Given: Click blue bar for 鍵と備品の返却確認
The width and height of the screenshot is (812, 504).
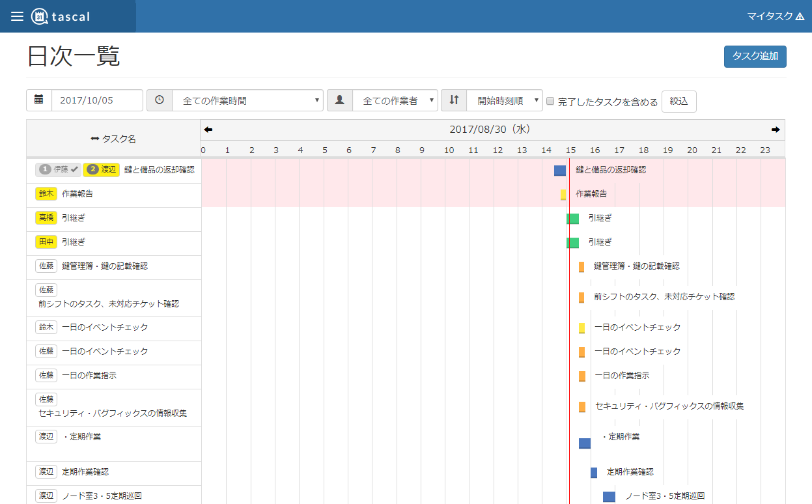Looking at the screenshot, I should [560, 171].
